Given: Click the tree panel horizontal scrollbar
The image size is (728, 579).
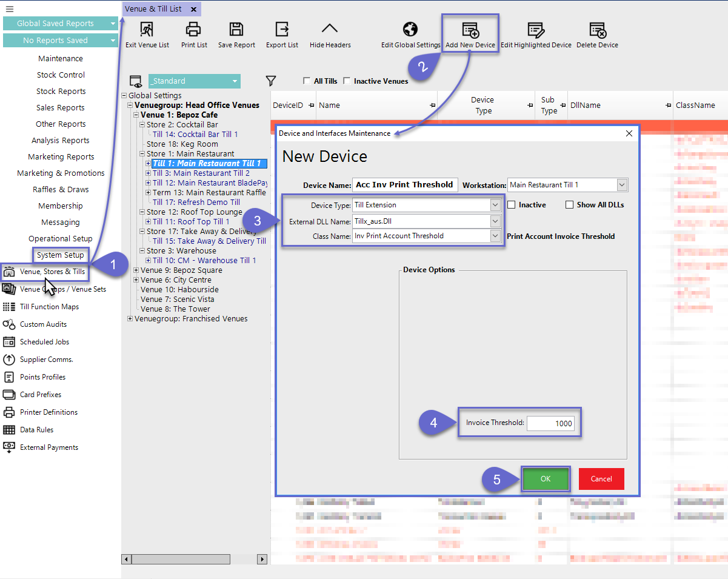Looking at the screenshot, I should 194,559.
